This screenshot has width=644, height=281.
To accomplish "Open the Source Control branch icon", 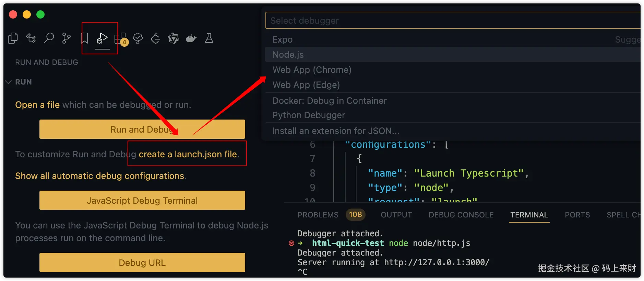I will pos(67,38).
